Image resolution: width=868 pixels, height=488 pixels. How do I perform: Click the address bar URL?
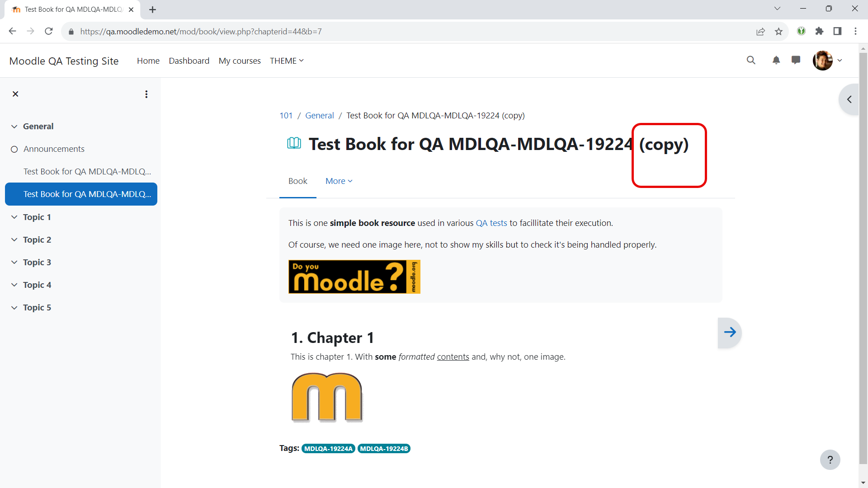201,32
